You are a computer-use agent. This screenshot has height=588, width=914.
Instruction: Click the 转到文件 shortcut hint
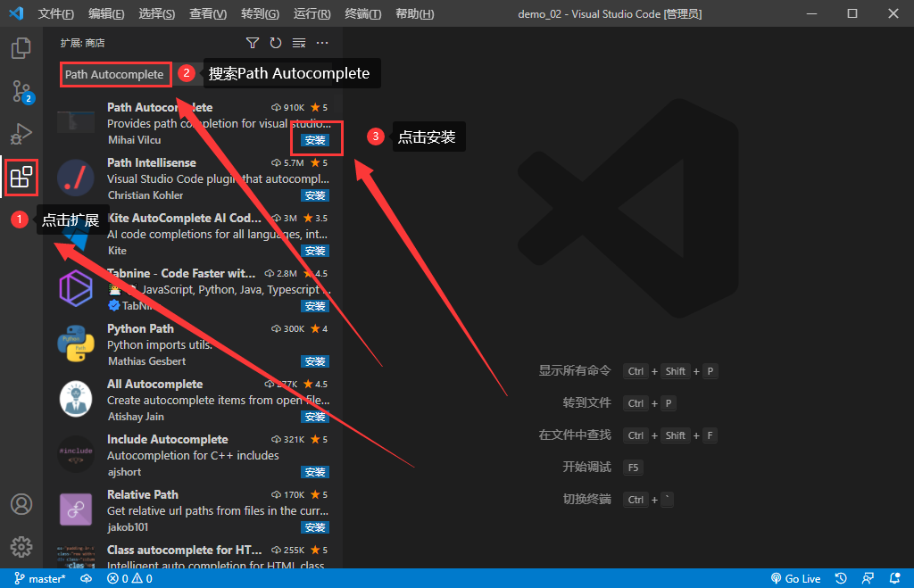coord(619,403)
